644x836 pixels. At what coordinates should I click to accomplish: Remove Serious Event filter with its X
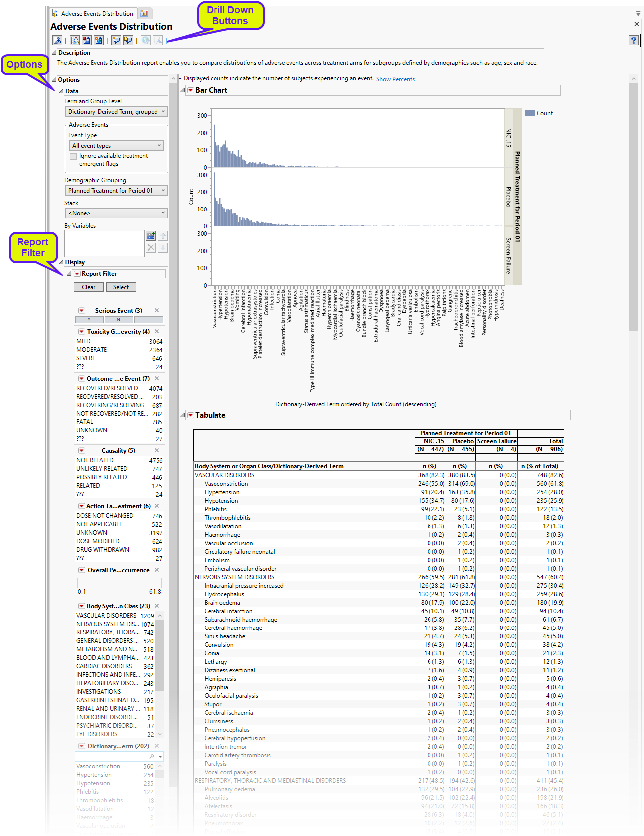(157, 310)
